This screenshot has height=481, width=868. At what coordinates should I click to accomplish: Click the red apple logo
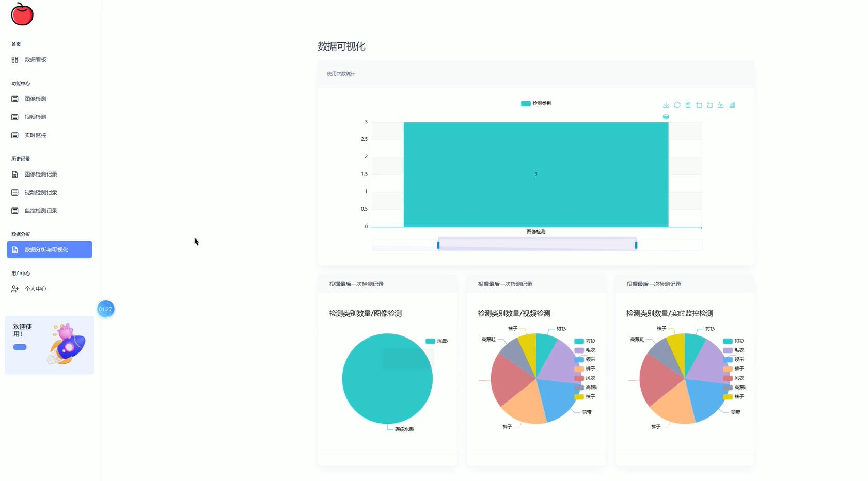click(21, 15)
